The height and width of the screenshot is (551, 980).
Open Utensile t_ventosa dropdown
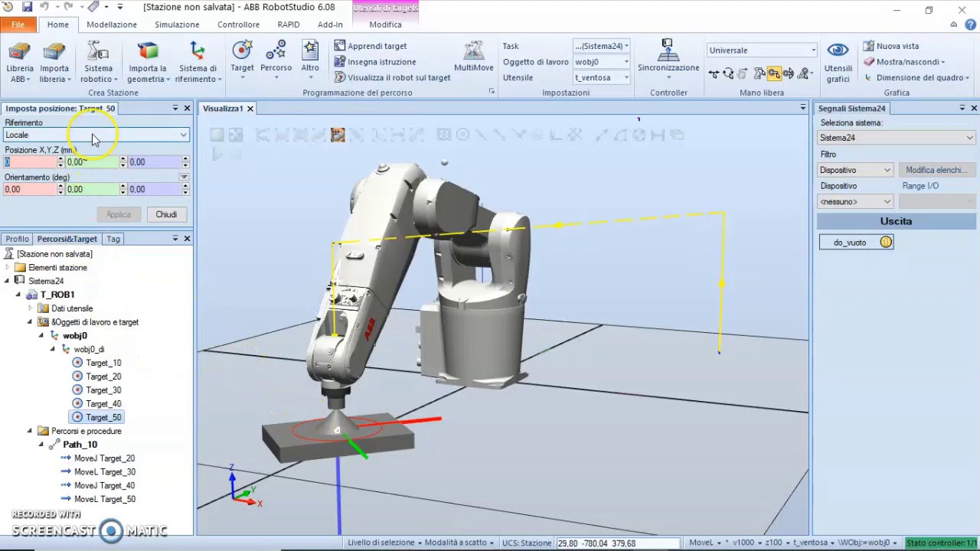(x=602, y=77)
